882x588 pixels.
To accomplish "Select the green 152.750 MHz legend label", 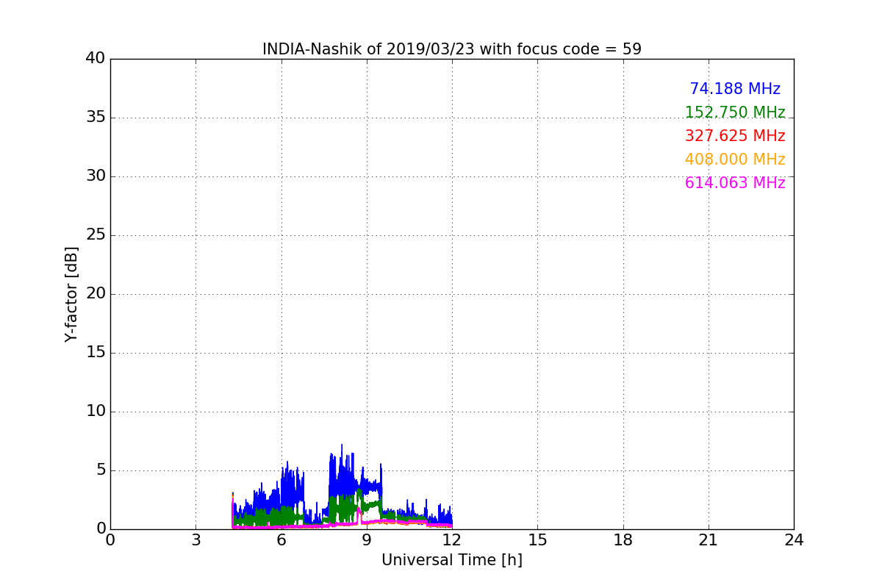I will [x=734, y=112].
